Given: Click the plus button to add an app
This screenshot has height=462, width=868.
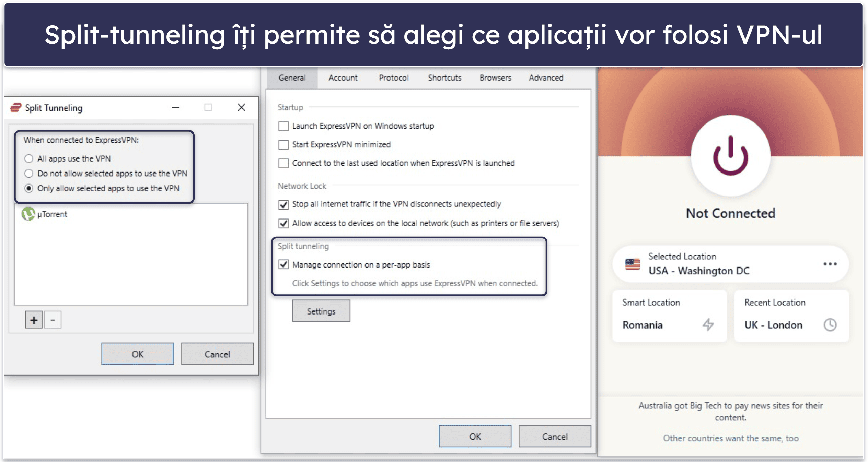Looking at the screenshot, I should click(x=34, y=320).
